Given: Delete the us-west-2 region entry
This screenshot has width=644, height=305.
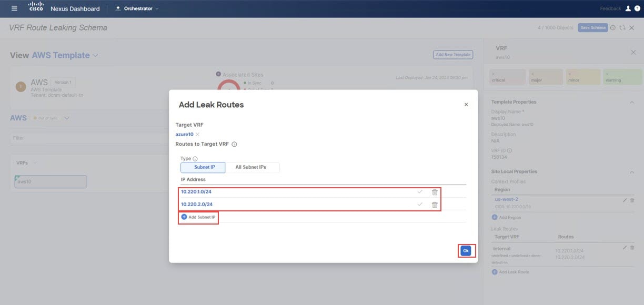Looking at the screenshot, I should coord(632,200).
